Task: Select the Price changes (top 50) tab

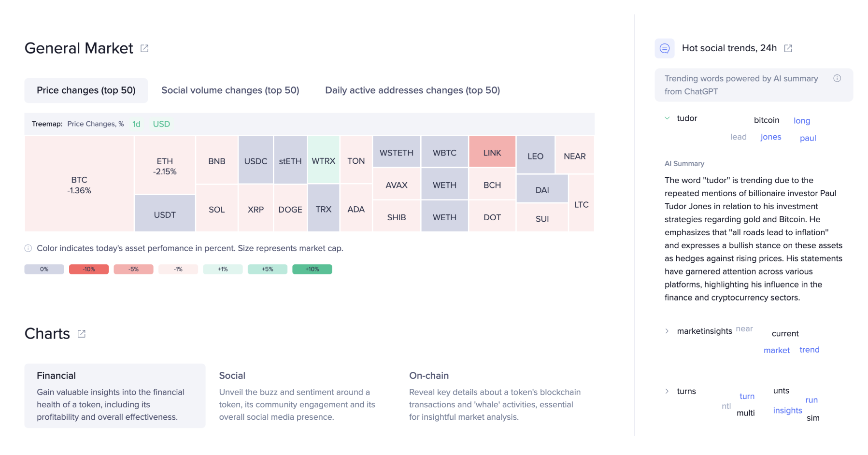Action: (86, 90)
